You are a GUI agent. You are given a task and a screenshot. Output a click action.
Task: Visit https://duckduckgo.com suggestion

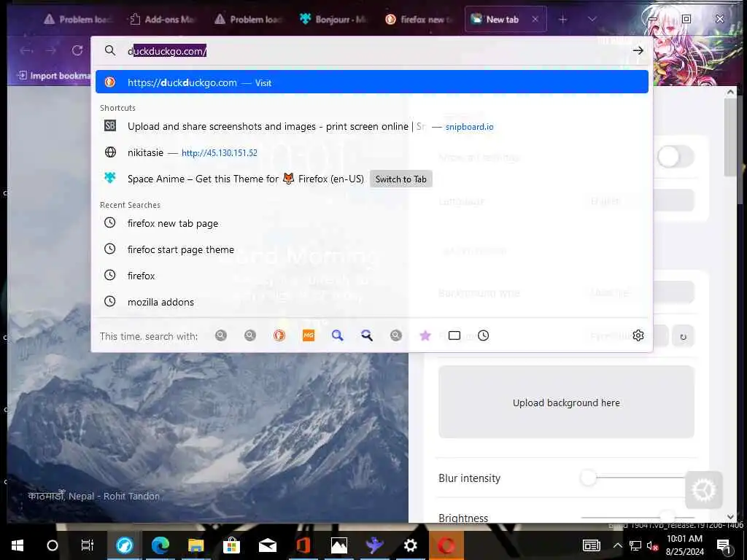pos(371,82)
